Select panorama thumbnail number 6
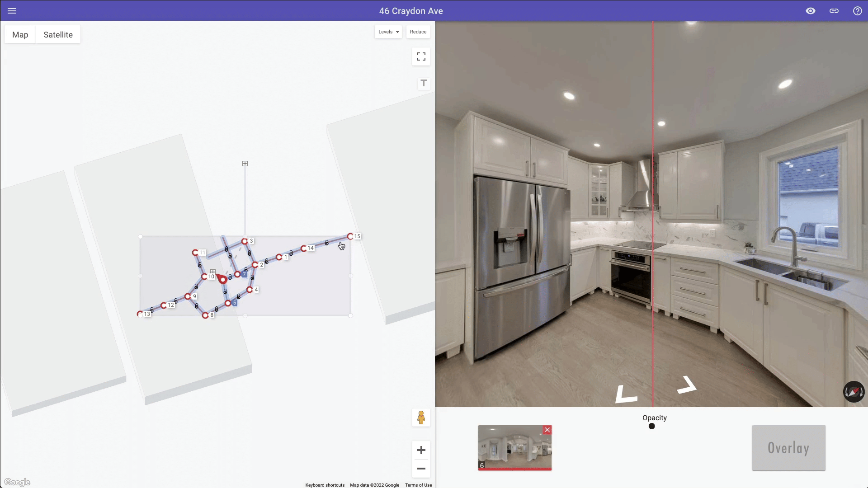Screen dimensions: 868x488 pos(514,448)
